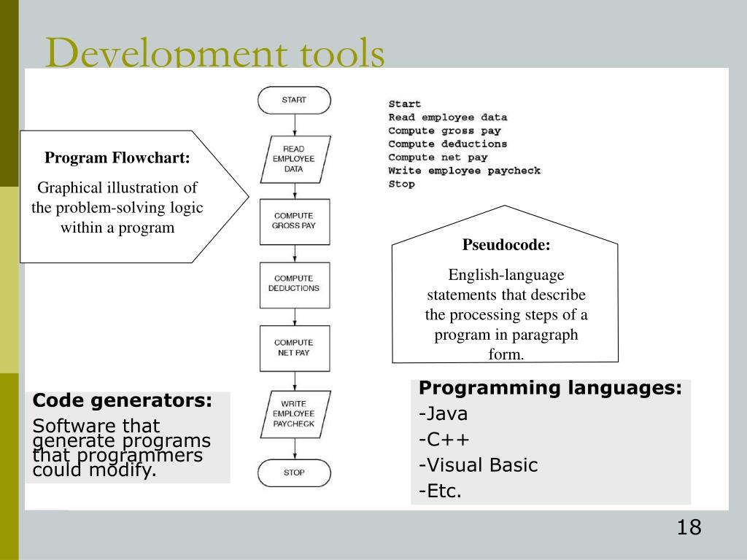Select the Program Flowchart: heading
The width and height of the screenshot is (747, 560).
(x=117, y=157)
